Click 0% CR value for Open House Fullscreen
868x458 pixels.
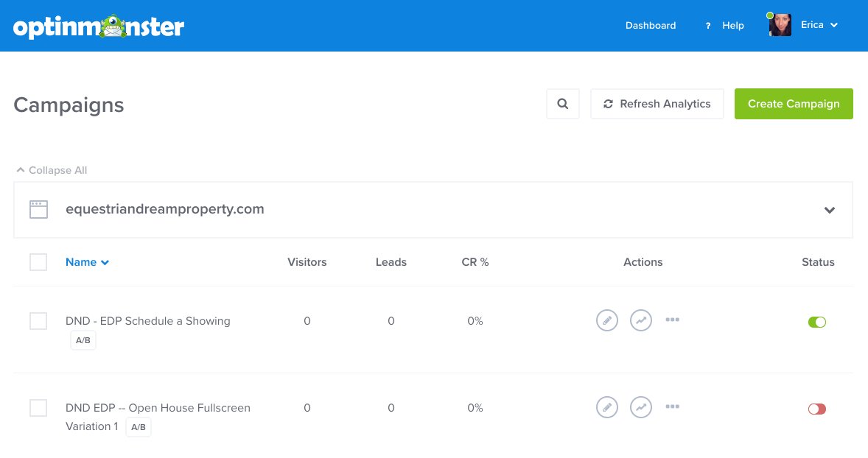475,408
